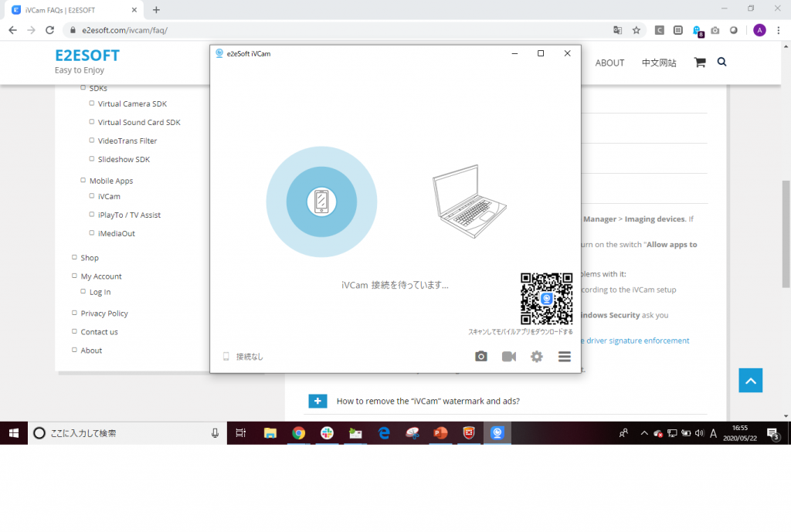The width and height of the screenshot is (791, 532).
Task: Open the shopping cart icon
Action: pyautogui.click(x=700, y=63)
